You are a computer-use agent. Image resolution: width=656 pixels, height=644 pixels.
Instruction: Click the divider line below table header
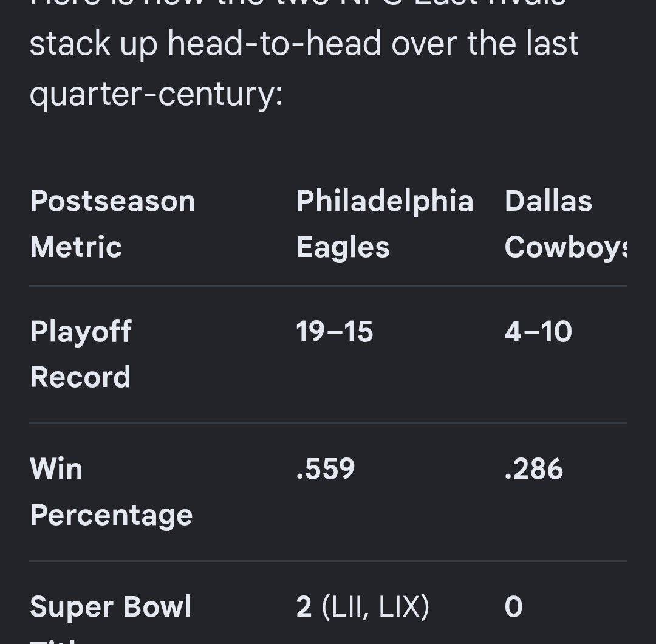pyautogui.click(x=328, y=286)
